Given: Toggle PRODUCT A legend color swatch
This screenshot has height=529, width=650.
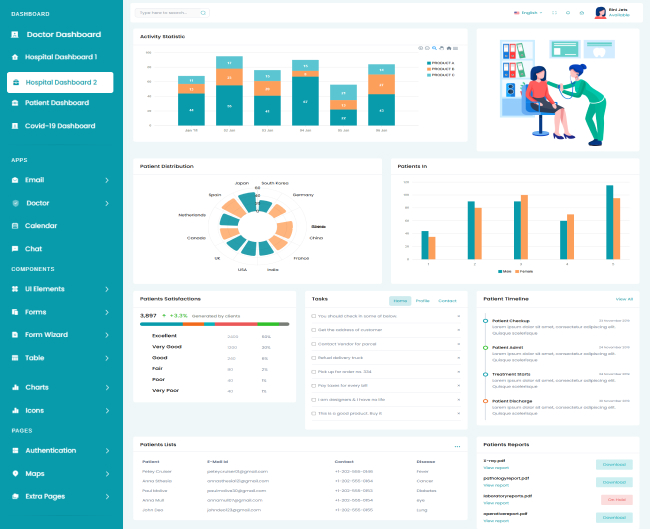Looking at the screenshot, I should pos(429,63).
